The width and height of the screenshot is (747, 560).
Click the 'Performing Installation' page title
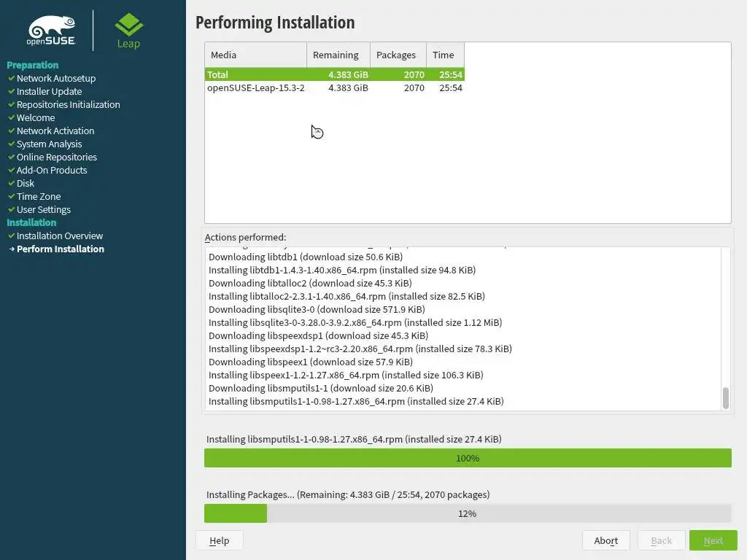click(275, 23)
